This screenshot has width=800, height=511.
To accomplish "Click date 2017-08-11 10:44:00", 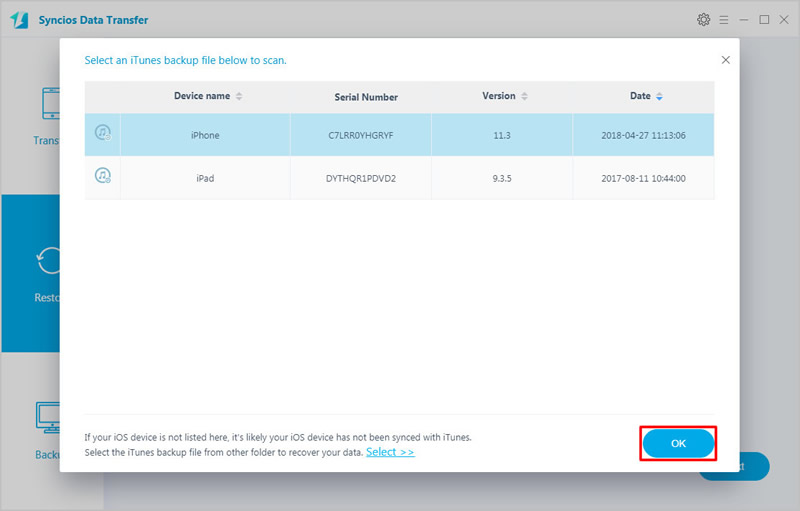I will 643,178.
